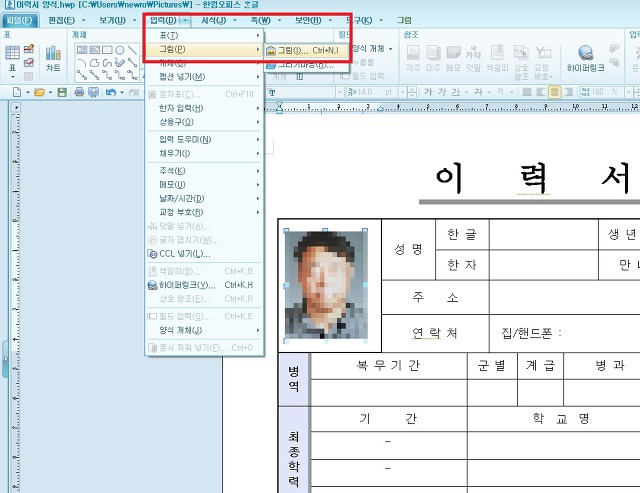Click the print preview icon
This screenshot has width=640, height=493.
tap(93, 92)
